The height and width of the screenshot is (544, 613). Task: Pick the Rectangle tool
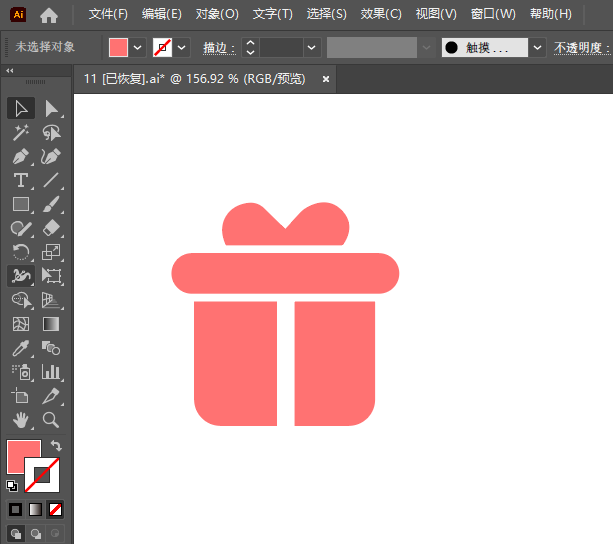[21, 204]
